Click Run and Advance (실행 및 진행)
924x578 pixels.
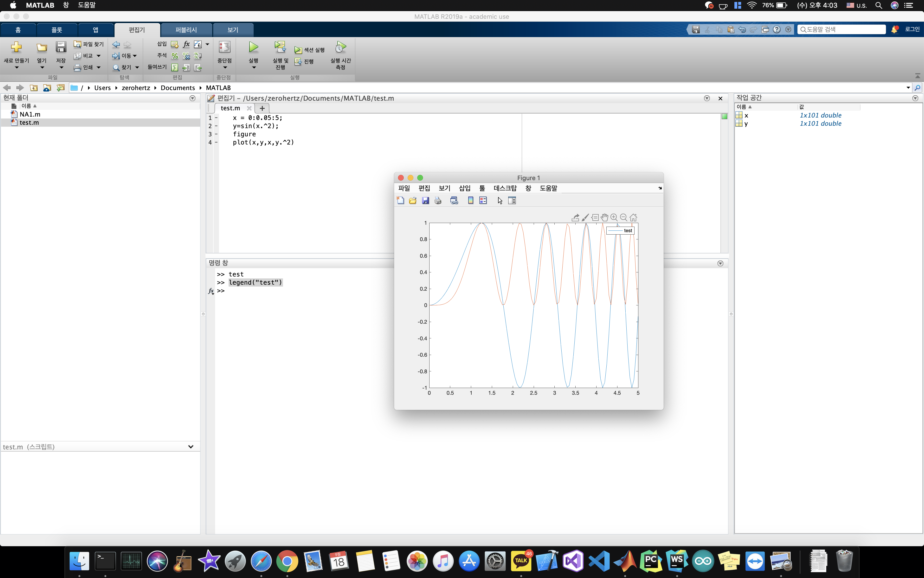pyautogui.click(x=280, y=55)
